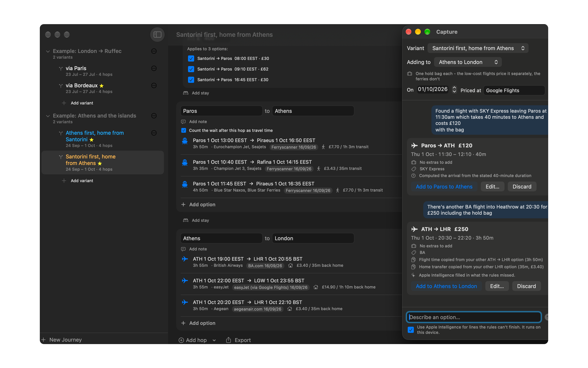
Task: Click Add option under Athens to London
Action: (198, 323)
